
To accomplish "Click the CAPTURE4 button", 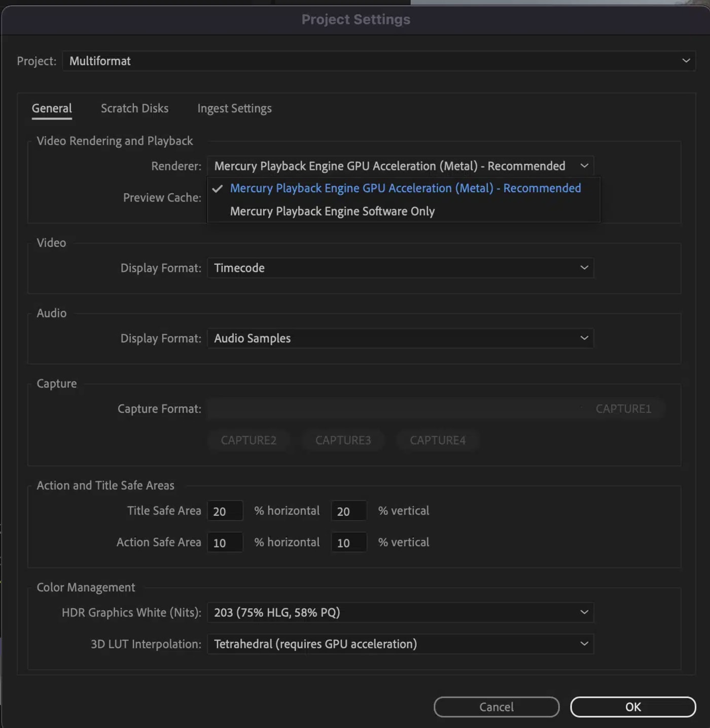I will point(437,440).
